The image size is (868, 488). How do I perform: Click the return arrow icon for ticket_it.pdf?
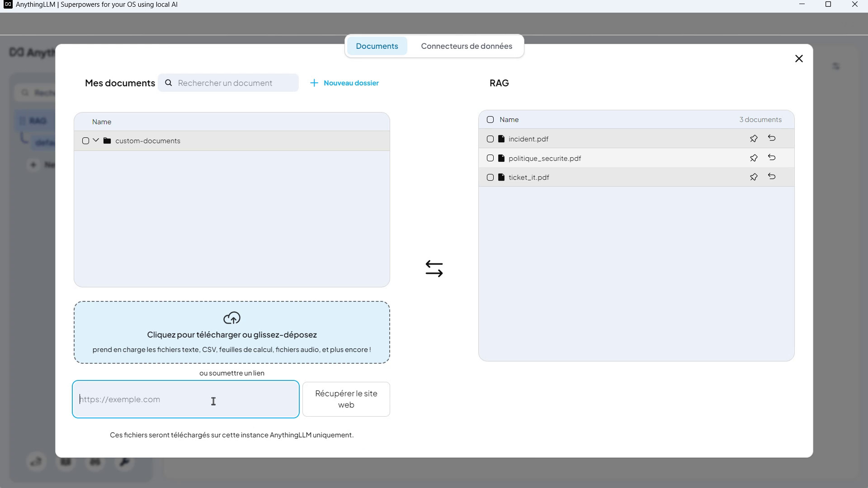[772, 177]
